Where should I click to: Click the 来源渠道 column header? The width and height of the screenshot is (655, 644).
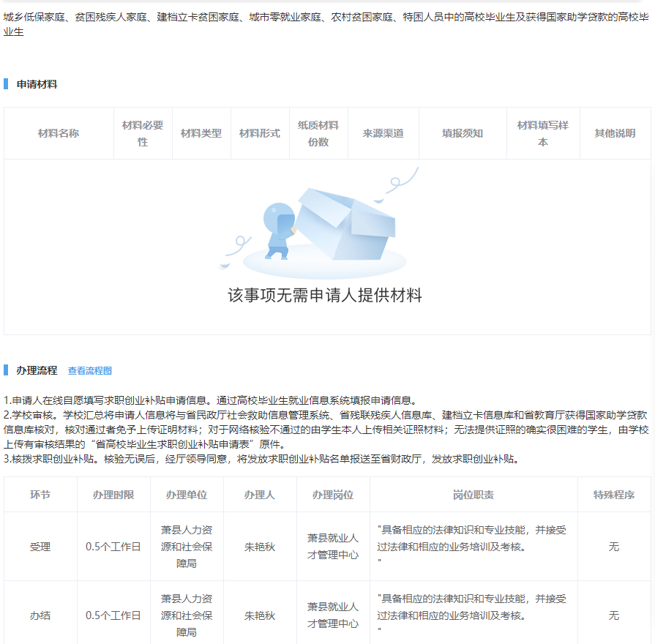(383, 133)
